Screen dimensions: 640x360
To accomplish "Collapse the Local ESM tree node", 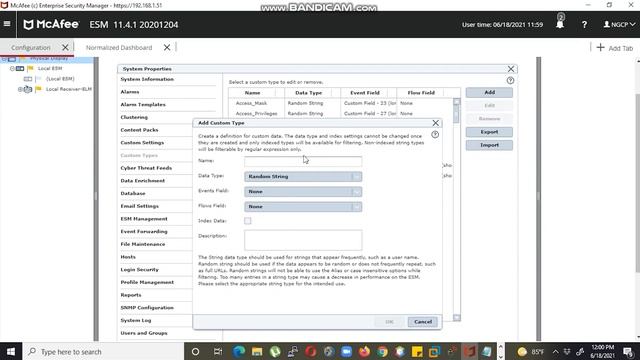I will pos(12,68).
